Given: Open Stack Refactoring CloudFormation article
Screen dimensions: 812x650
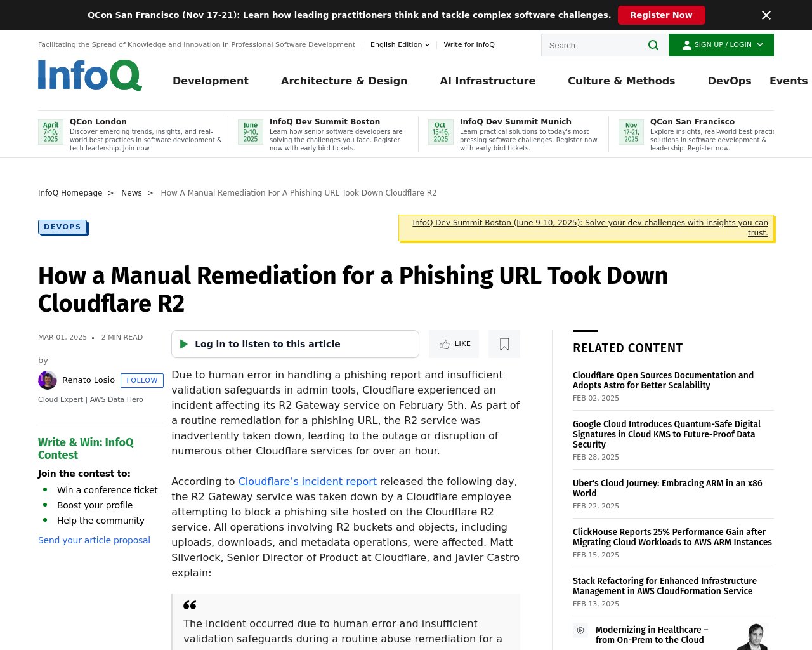Looking at the screenshot, I should click(x=664, y=586).
